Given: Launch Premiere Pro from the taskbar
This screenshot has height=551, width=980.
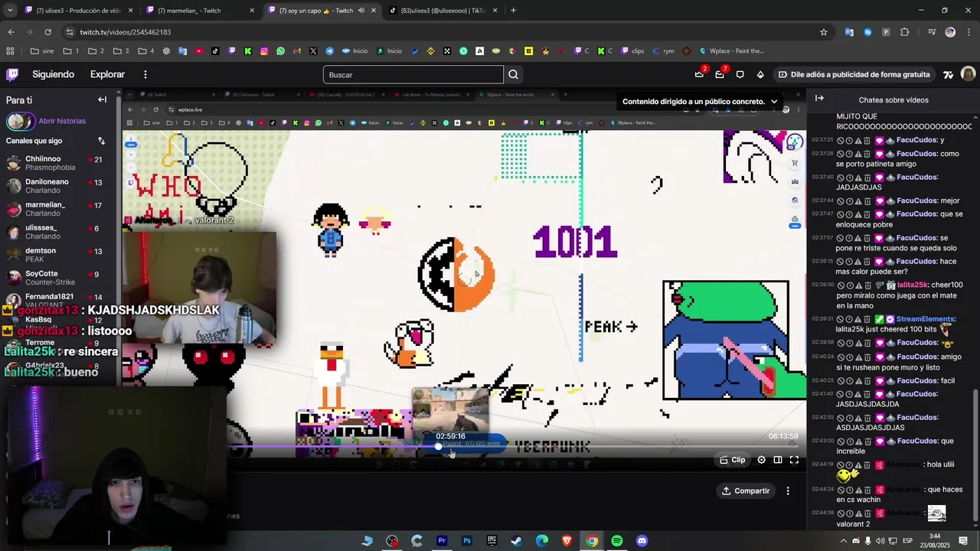Looking at the screenshot, I should (x=442, y=541).
